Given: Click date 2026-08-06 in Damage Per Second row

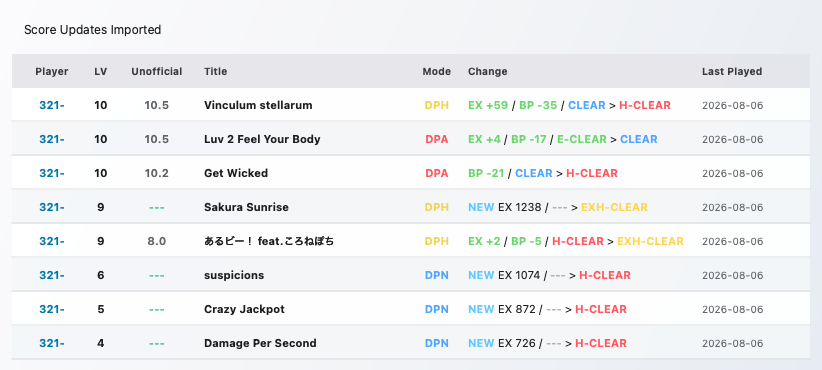Looking at the screenshot, I should [732, 344].
